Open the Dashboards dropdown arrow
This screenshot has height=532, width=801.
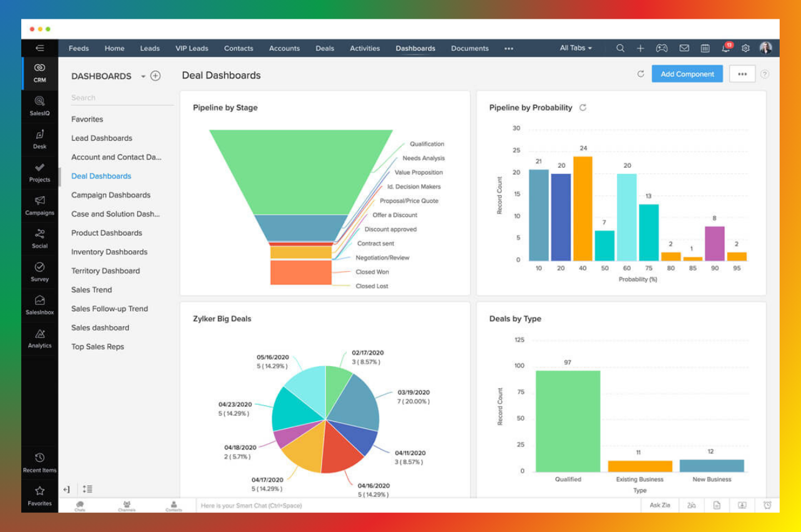[x=143, y=76]
